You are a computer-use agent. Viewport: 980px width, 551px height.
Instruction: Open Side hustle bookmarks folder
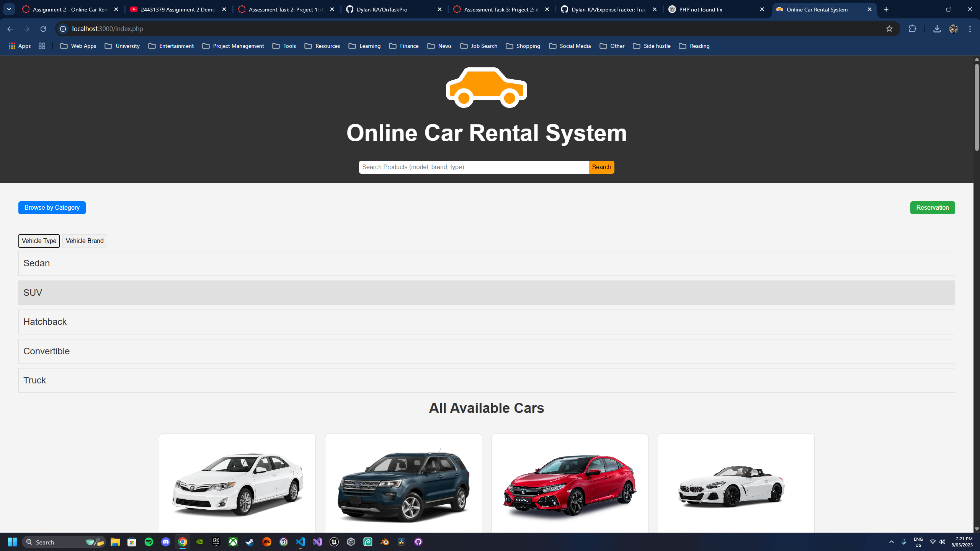(652, 46)
